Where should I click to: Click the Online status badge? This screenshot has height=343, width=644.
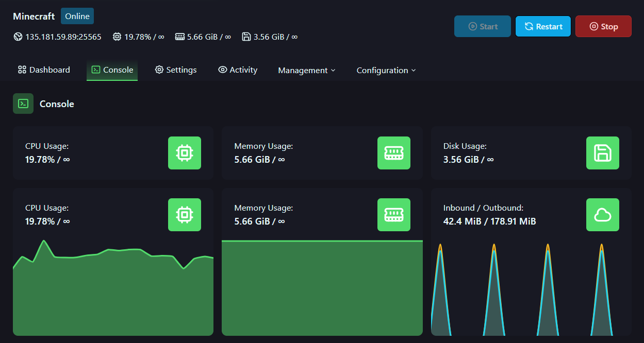point(77,16)
